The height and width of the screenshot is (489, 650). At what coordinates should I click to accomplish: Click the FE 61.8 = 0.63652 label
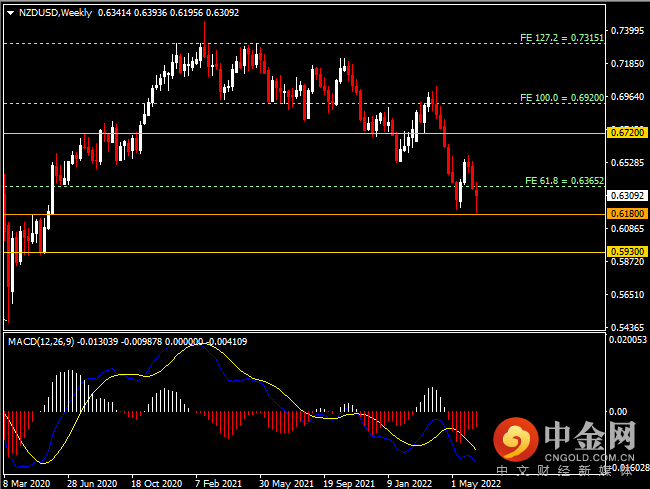[x=563, y=181]
